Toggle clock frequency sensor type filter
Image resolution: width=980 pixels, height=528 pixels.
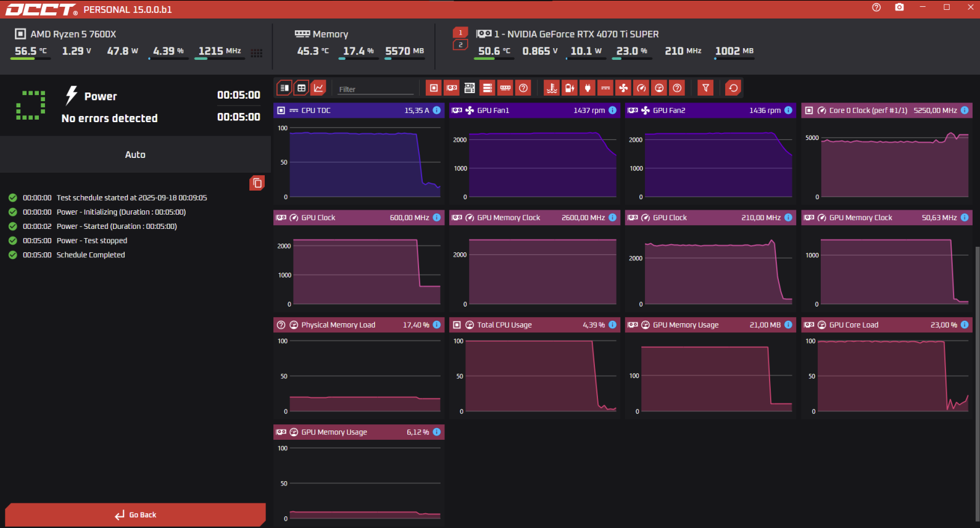(x=641, y=88)
